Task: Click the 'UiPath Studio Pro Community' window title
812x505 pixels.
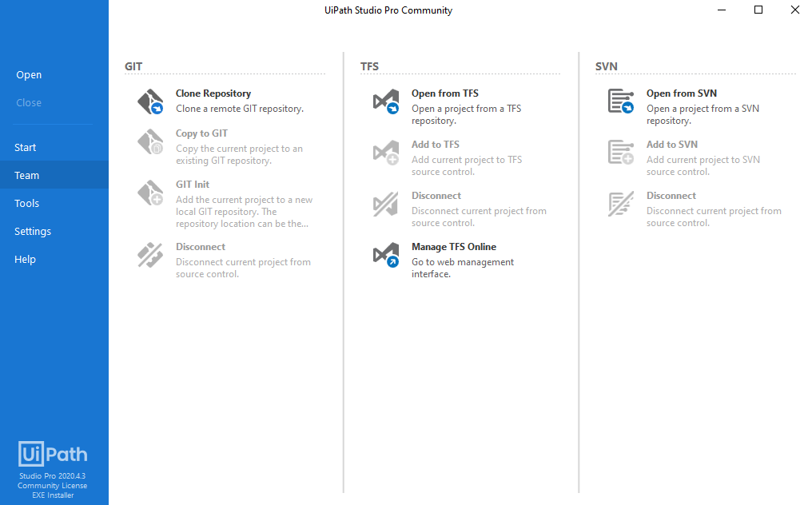Action: 388,10
